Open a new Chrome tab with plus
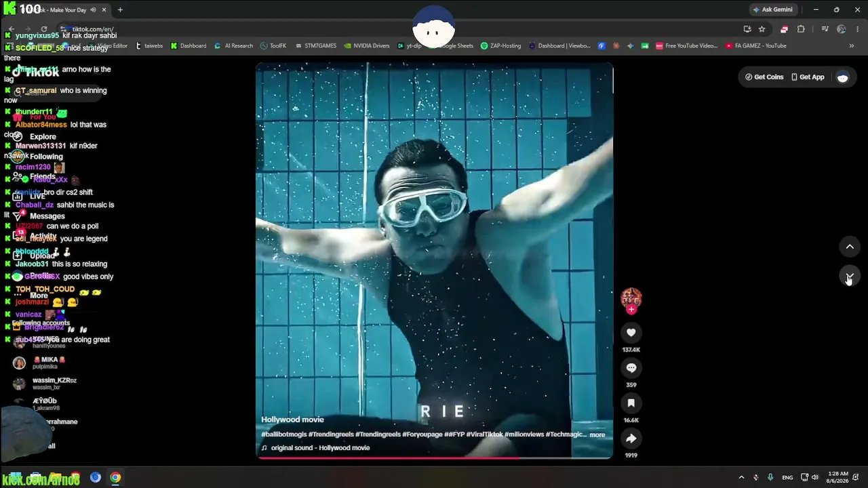The image size is (868, 488). coord(120,9)
